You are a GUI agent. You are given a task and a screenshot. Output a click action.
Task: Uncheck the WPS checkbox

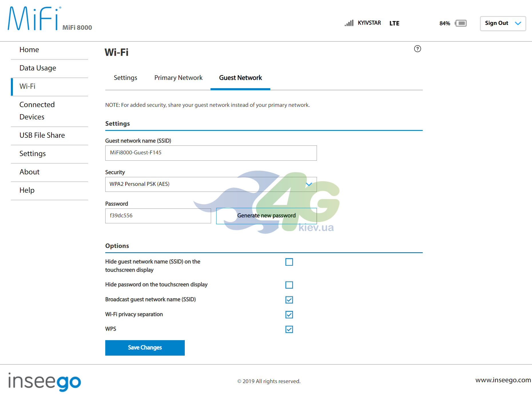click(x=289, y=329)
